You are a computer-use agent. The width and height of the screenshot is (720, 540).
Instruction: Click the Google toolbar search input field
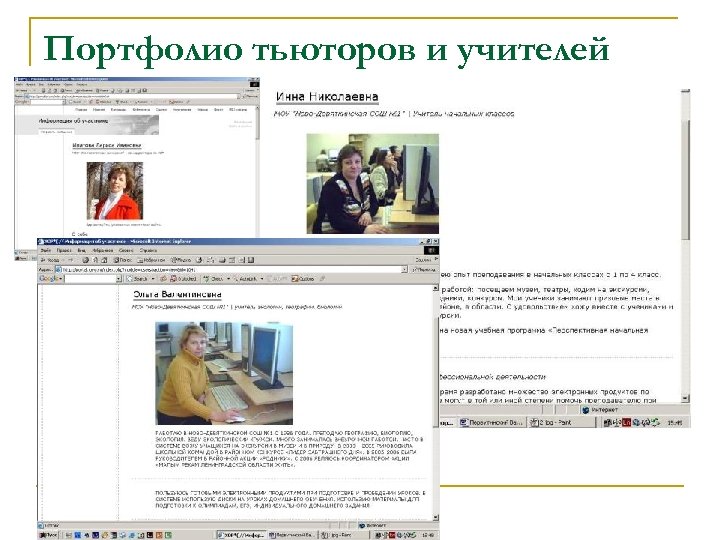point(90,279)
